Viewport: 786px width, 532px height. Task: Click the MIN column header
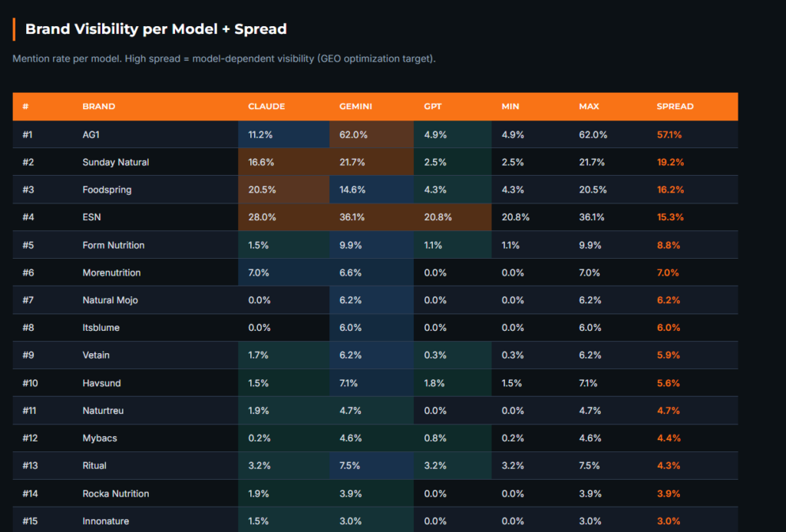pyautogui.click(x=510, y=106)
